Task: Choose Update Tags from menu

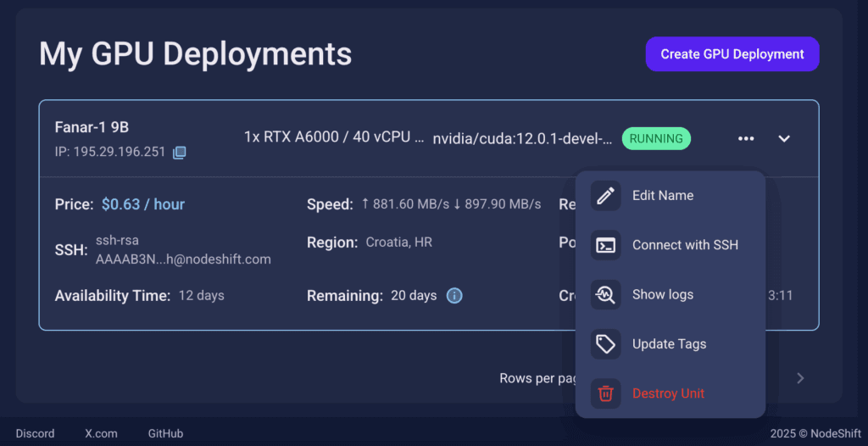Action: [670, 344]
